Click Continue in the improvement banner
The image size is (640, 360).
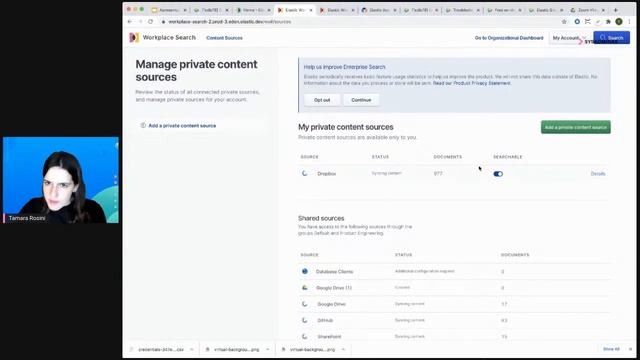tap(361, 100)
